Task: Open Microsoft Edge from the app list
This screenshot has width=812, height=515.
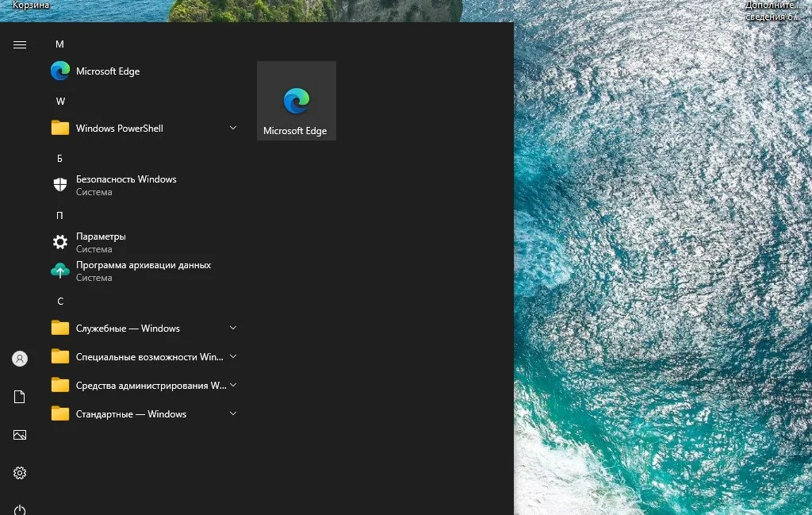Action: (x=107, y=71)
